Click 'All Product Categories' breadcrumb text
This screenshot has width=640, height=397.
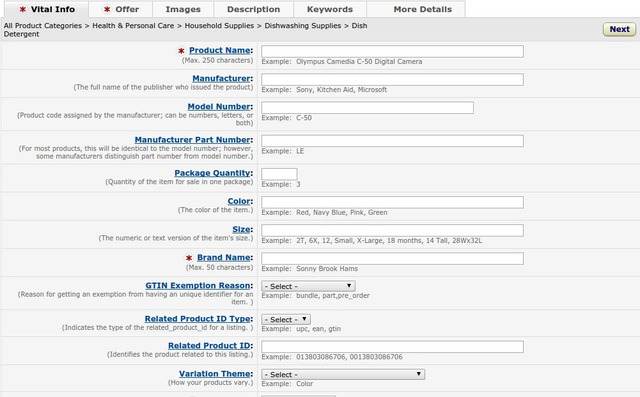43,26
